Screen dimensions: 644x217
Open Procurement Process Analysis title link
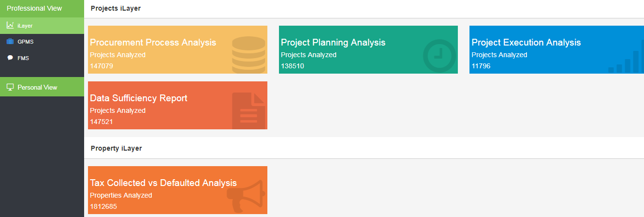[153, 43]
